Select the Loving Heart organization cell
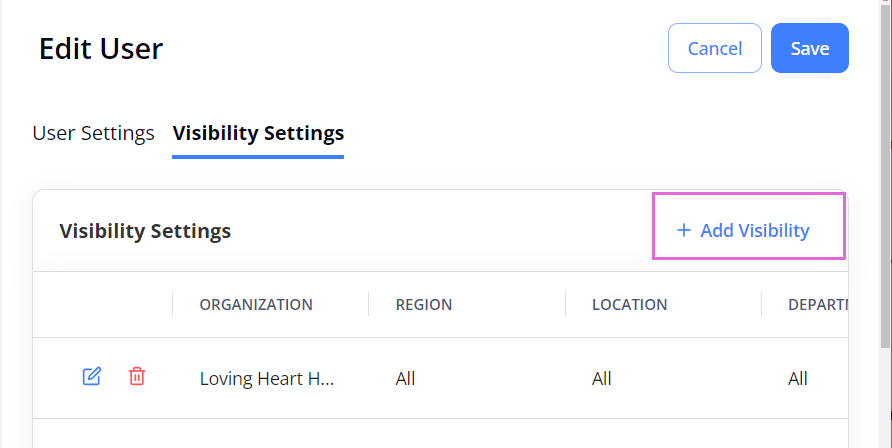Viewport: 892px width, 448px height. pos(267,379)
